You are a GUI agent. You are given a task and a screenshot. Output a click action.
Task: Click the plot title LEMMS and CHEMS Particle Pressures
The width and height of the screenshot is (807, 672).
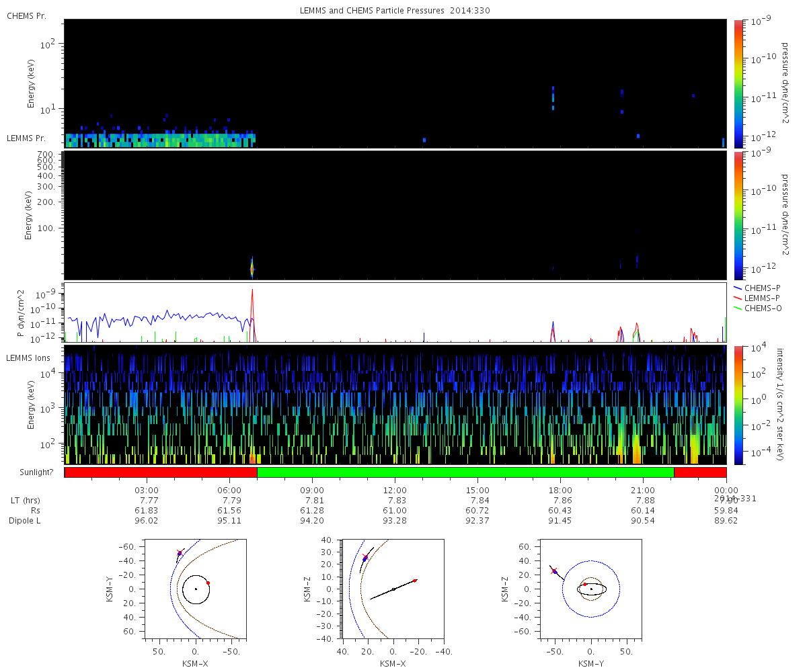point(395,11)
